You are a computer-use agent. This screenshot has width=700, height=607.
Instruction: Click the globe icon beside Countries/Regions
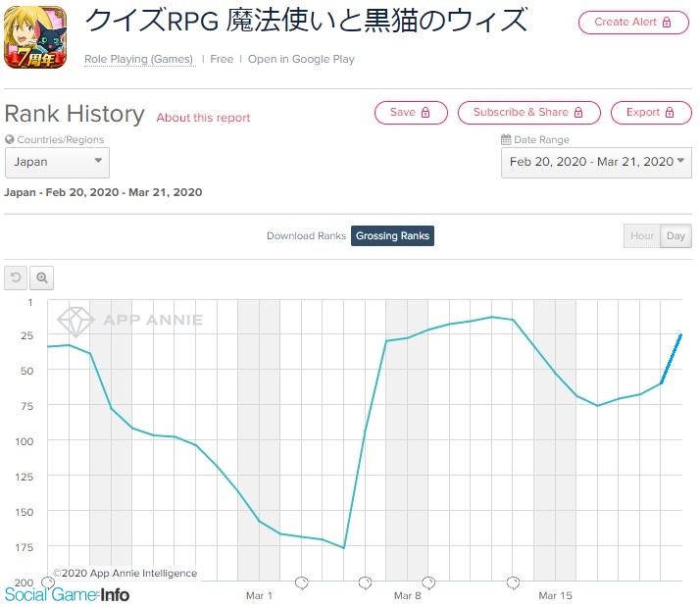pos(10,139)
